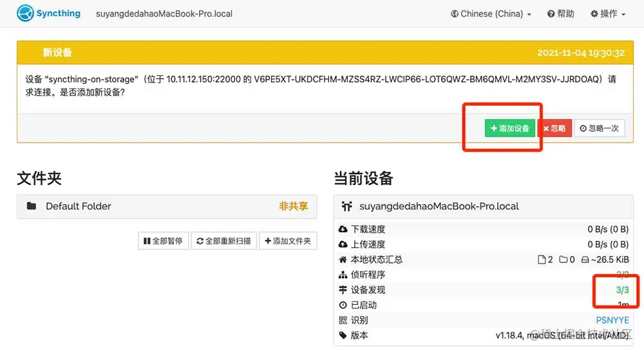
Task: Click the refresh icon on 全部重新扫描
Action: (x=200, y=241)
